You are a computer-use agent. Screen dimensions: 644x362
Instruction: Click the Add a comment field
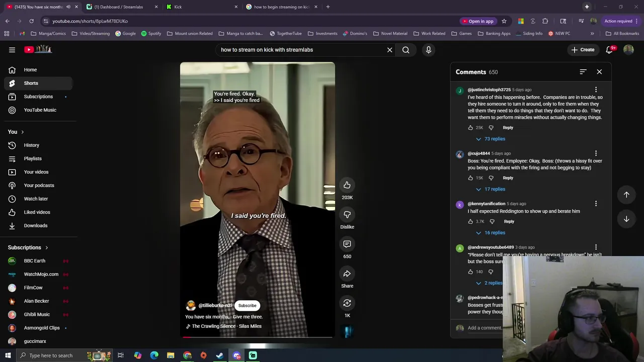pyautogui.click(x=485, y=328)
